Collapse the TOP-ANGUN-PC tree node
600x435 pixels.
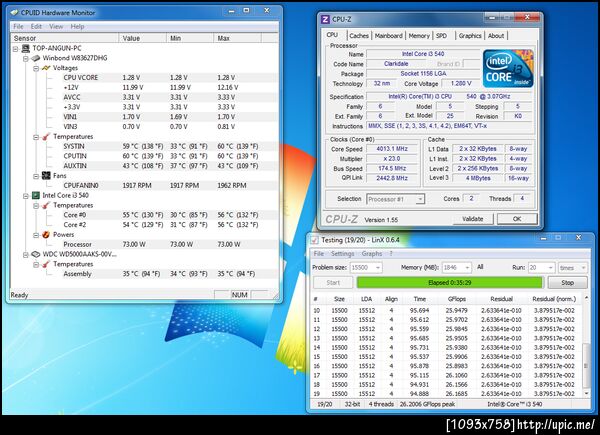pos(16,49)
